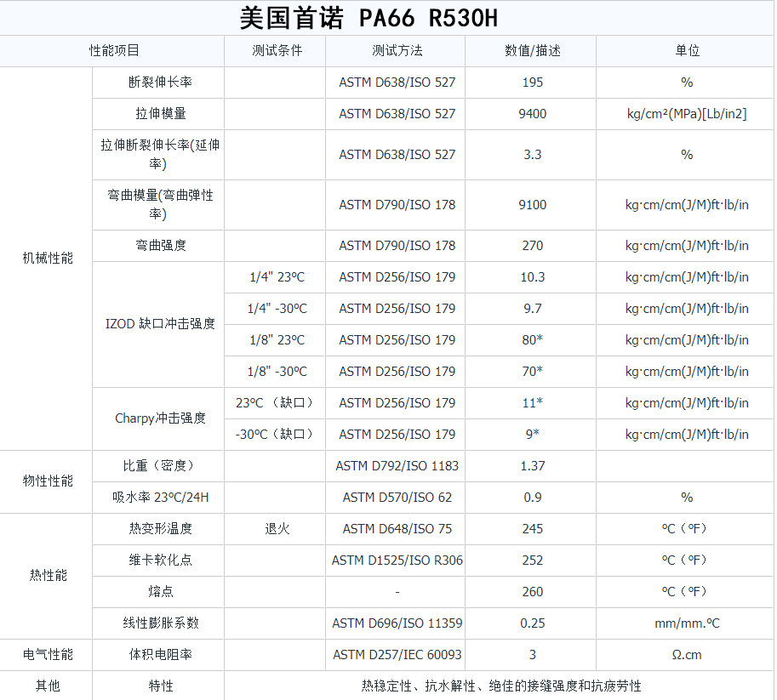The width and height of the screenshot is (777, 700).
Task: Click the Charpy冲击强度 row label
Action: pyautogui.click(x=160, y=418)
